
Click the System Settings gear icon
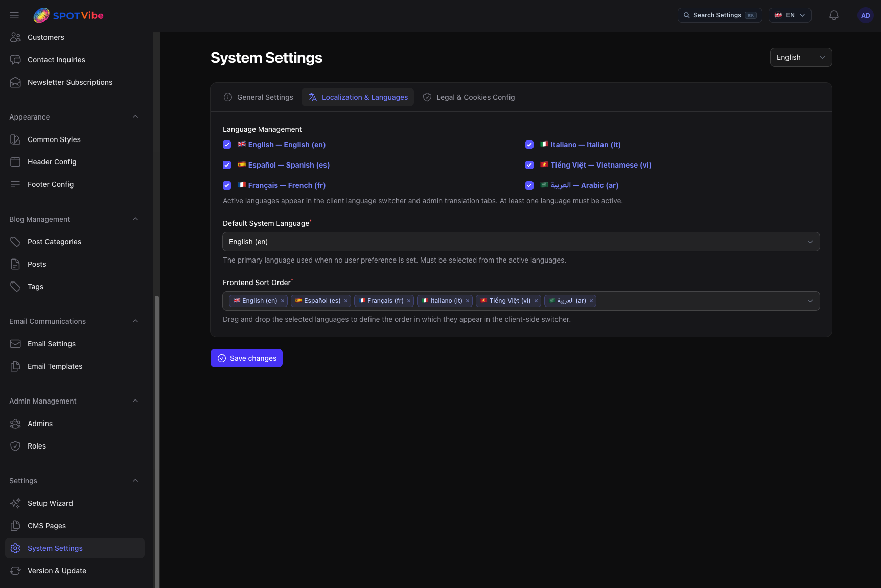[15, 548]
